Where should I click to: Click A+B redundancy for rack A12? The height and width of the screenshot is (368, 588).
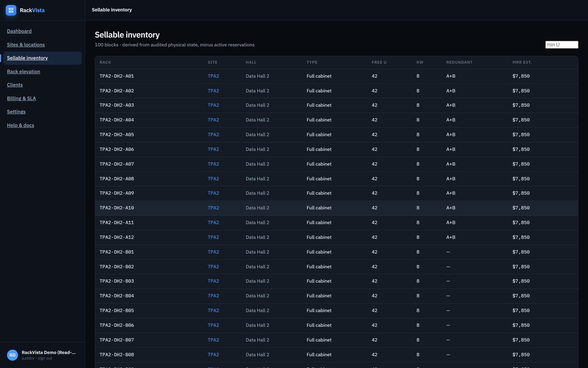(x=451, y=237)
